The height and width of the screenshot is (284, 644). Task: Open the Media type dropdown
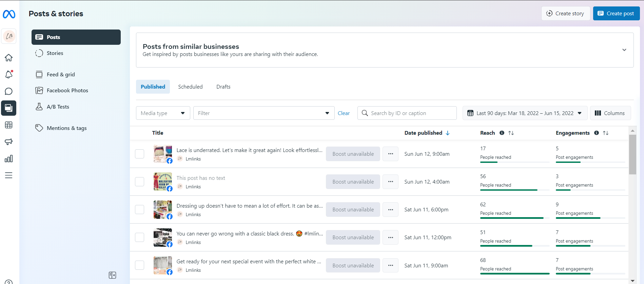[163, 113]
